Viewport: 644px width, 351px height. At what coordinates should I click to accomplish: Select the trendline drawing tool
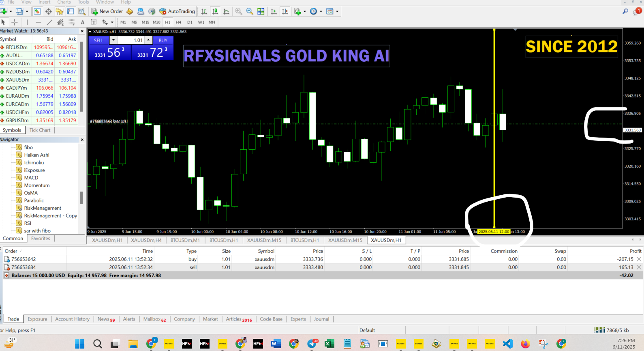(x=49, y=22)
